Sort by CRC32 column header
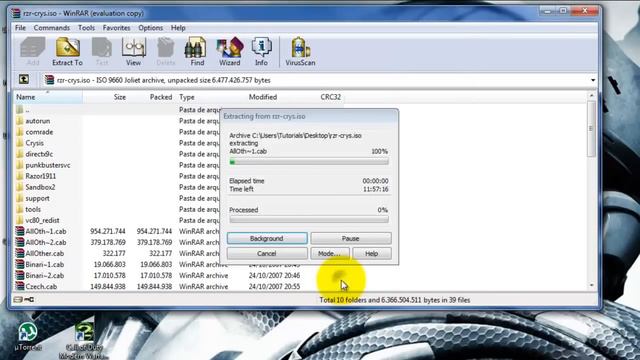The image size is (640, 360). coord(330,97)
